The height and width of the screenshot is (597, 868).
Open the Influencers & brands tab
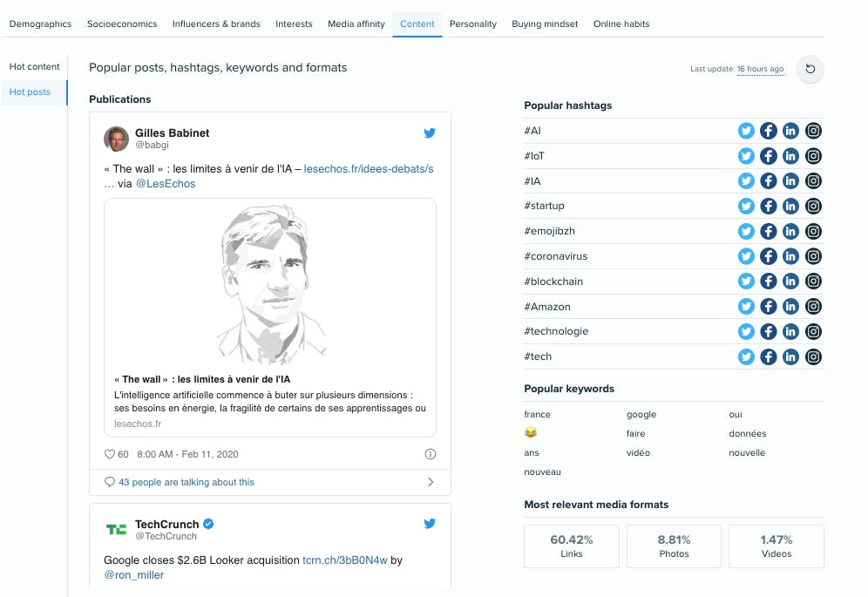pyautogui.click(x=216, y=24)
